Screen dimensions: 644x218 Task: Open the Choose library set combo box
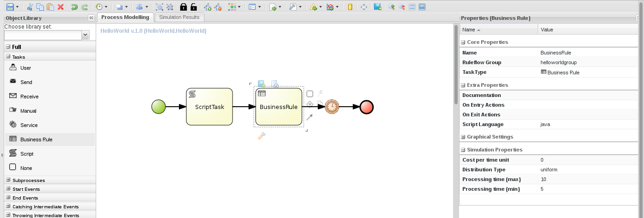tap(85, 35)
